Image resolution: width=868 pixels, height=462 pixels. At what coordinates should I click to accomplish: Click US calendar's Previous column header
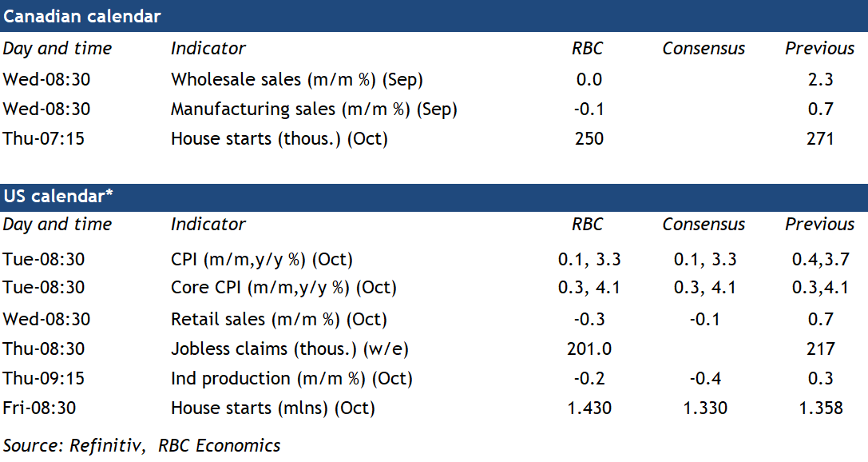pyautogui.click(x=819, y=225)
